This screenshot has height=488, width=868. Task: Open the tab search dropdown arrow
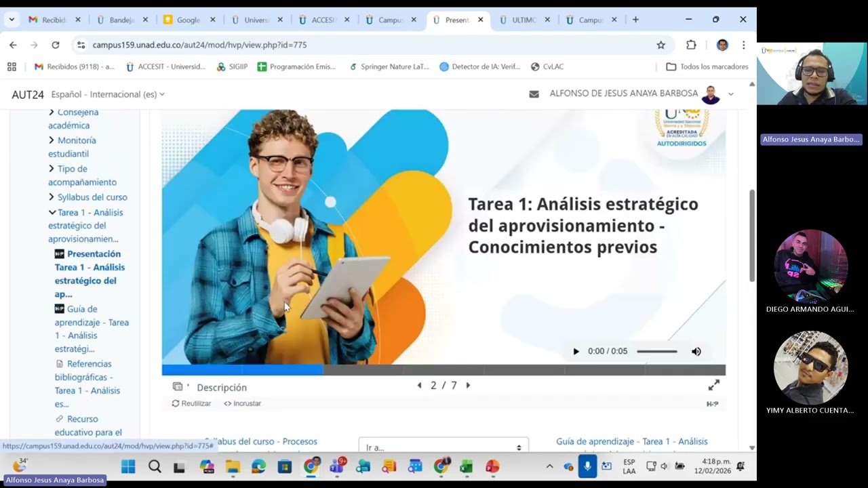pyautogui.click(x=12, y=20)
